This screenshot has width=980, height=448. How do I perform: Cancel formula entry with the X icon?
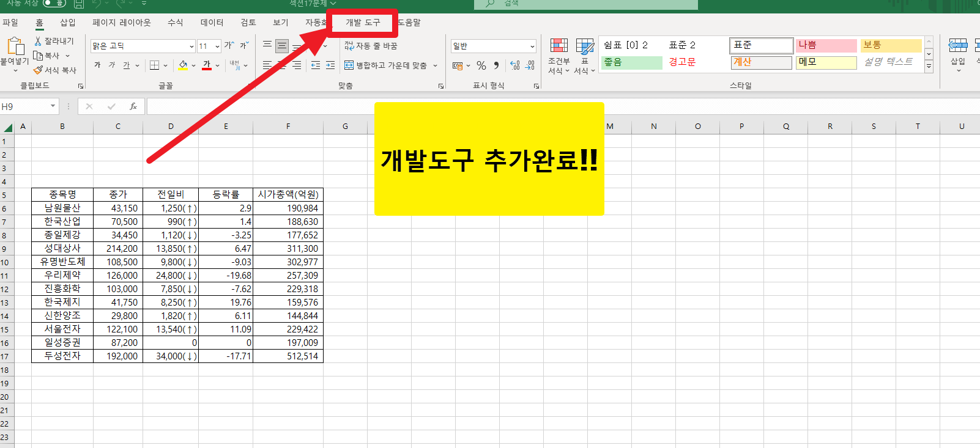[x=89, y=106]
